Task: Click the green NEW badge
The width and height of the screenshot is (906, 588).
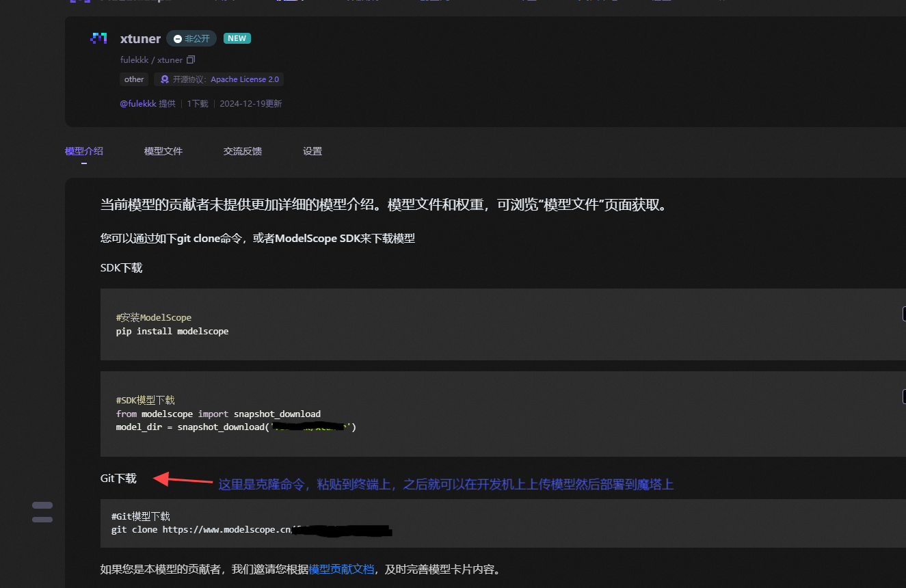Action: (x=237, y=38)
